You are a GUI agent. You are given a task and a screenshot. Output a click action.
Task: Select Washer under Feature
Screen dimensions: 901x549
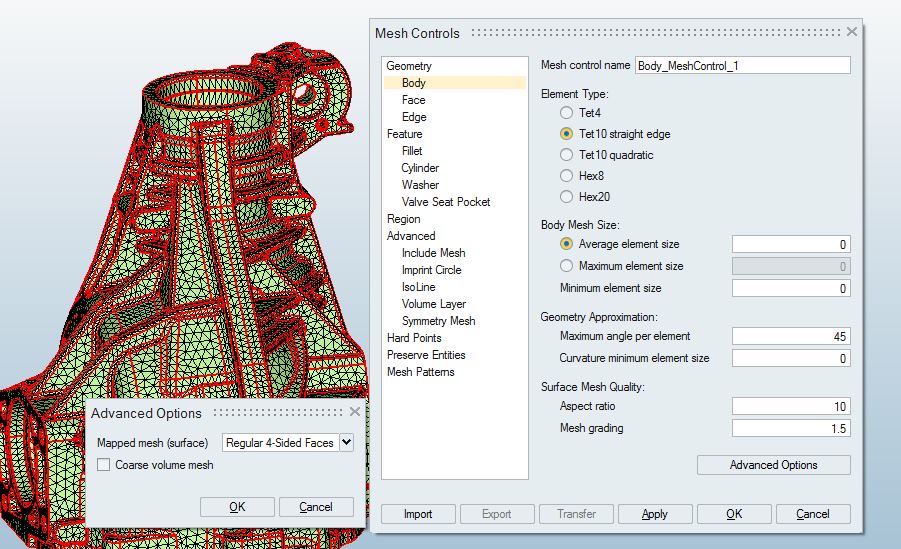point(420,185)
